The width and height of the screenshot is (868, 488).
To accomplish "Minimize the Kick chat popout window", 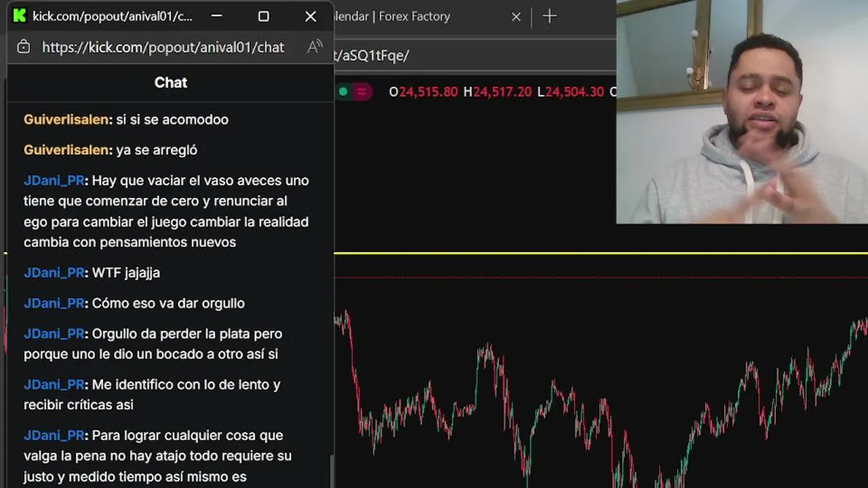I will (x=216, y=16).
